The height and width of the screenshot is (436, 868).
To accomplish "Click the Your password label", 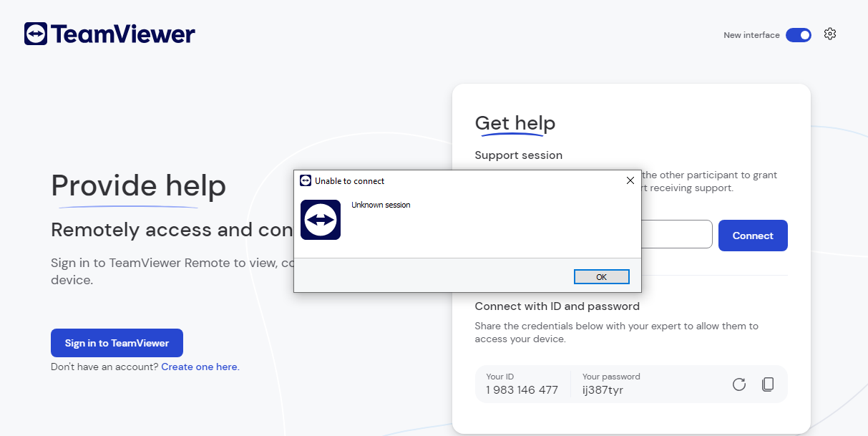I will (x=611, y=377).
